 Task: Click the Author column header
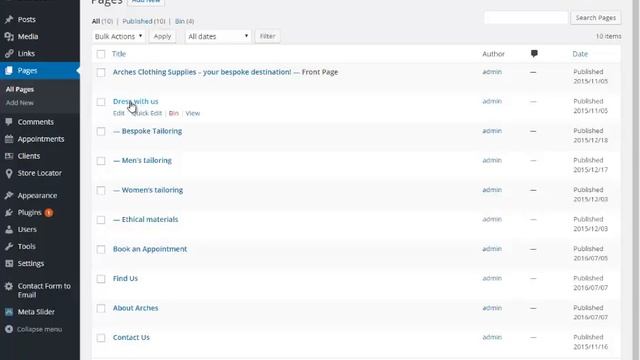point(493,54)
